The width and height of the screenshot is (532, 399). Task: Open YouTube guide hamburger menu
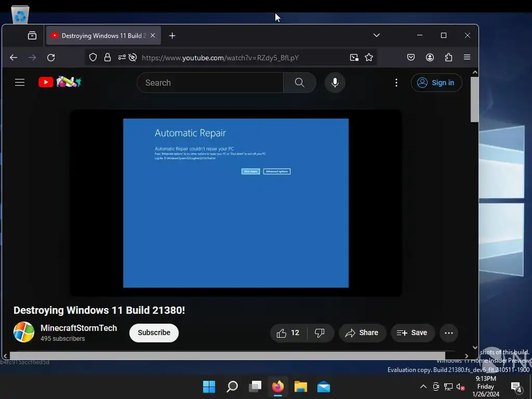point(20,83)
